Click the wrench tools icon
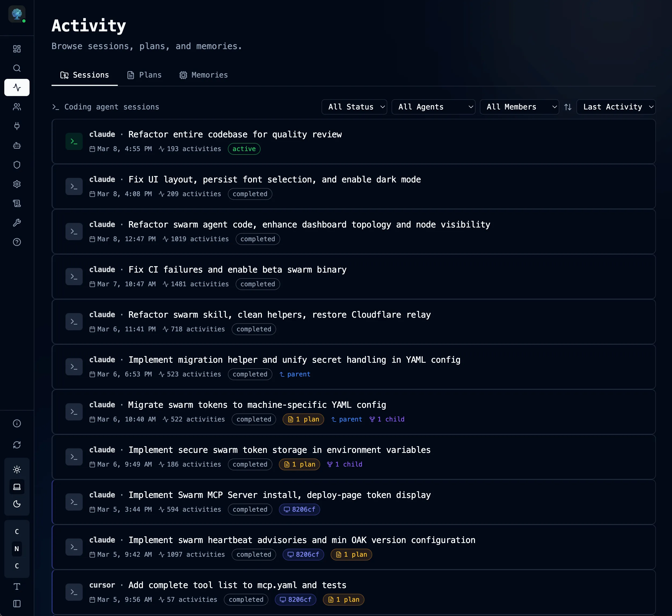 [x=17, y=223]
